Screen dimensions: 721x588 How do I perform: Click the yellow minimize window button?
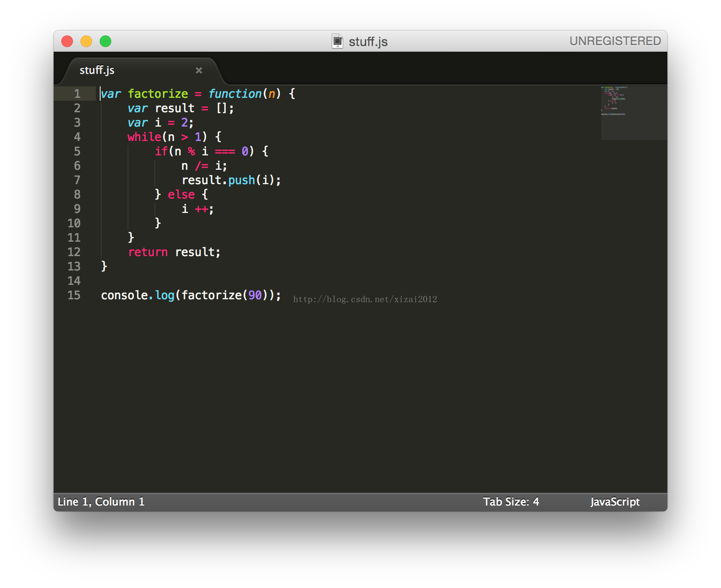86,41
